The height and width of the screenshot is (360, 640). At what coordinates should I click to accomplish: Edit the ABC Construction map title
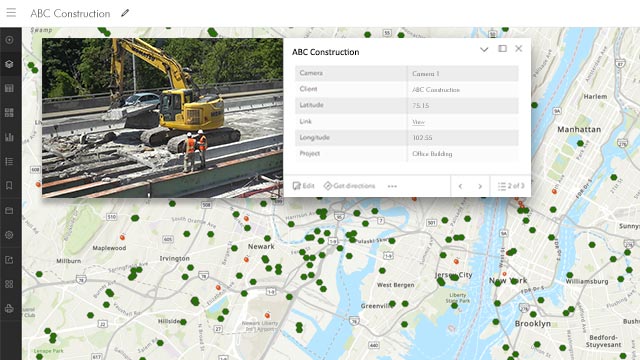(125, 13)
